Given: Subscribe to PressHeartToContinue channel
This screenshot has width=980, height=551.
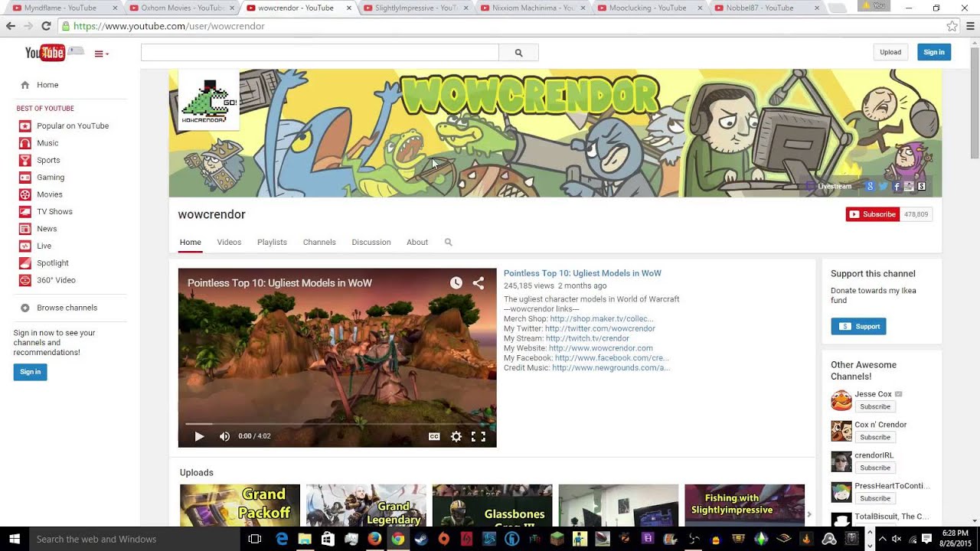Looking at the screenshot, I should pos(874,498).
